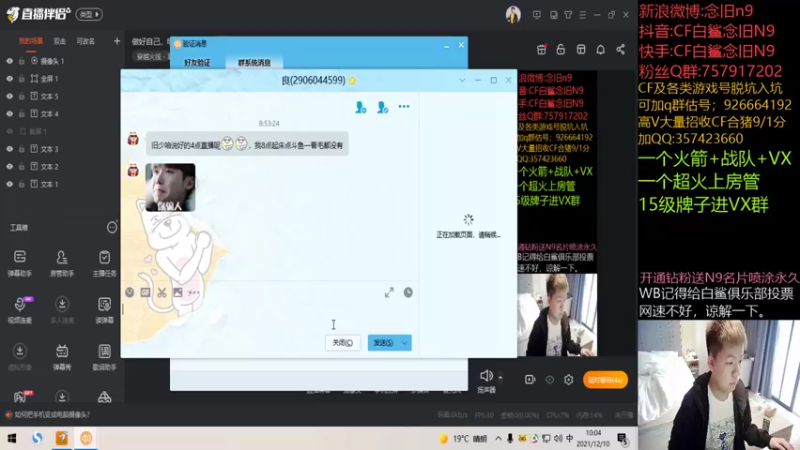This screenshot has width=800, height=450.
Task: Click the lock icon in top toolbar
Action: tap(561, 49)
